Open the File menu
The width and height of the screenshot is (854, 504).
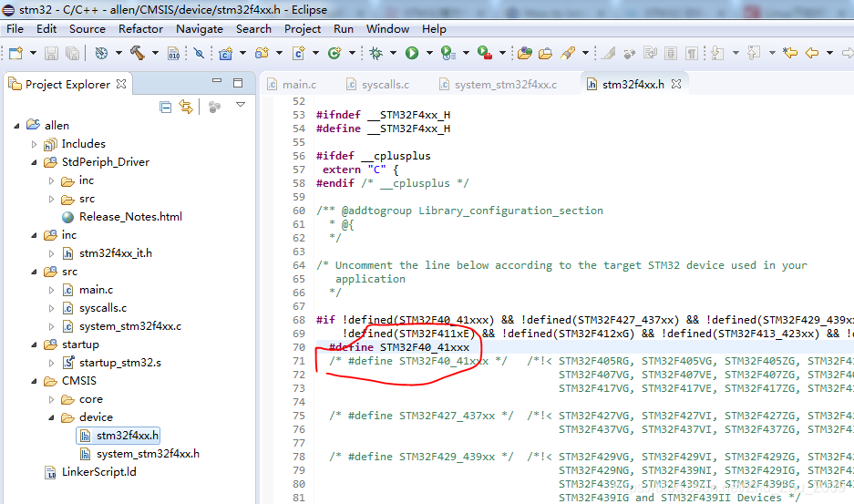coord(15,29)
